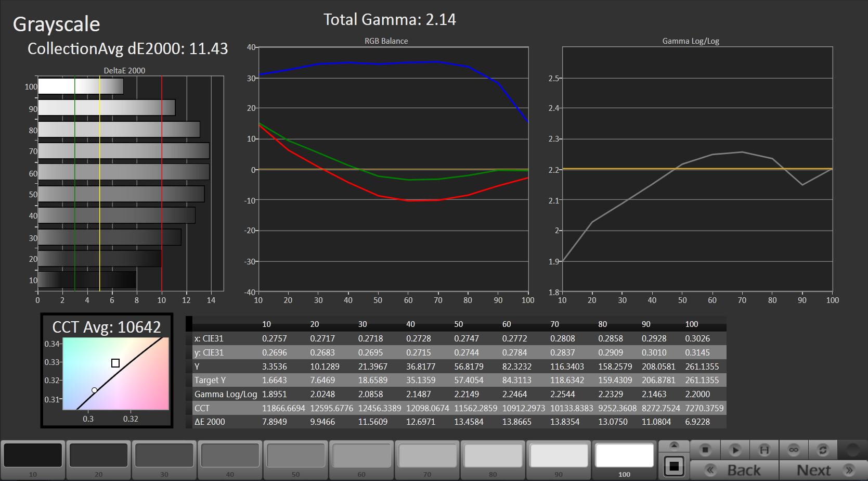This screenshot has width=868, height=481.
Task: Click the square target marker in CIE chart
Action: [115, 363]
